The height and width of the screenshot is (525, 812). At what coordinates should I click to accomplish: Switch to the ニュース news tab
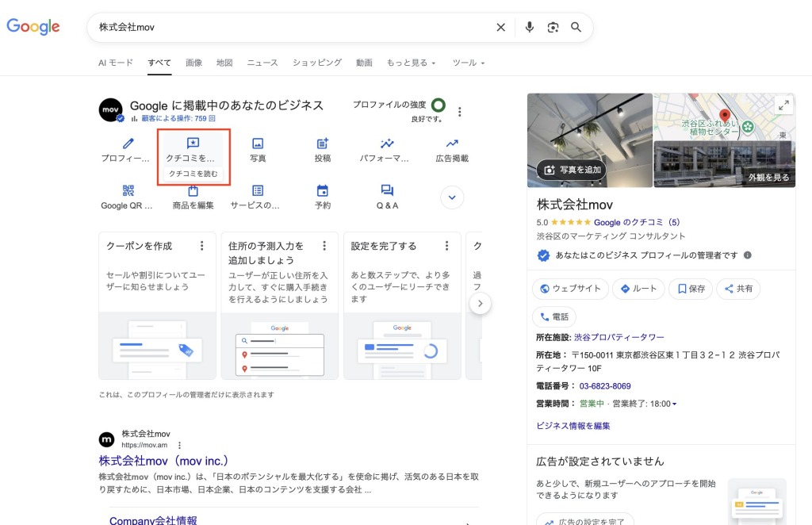262,63
